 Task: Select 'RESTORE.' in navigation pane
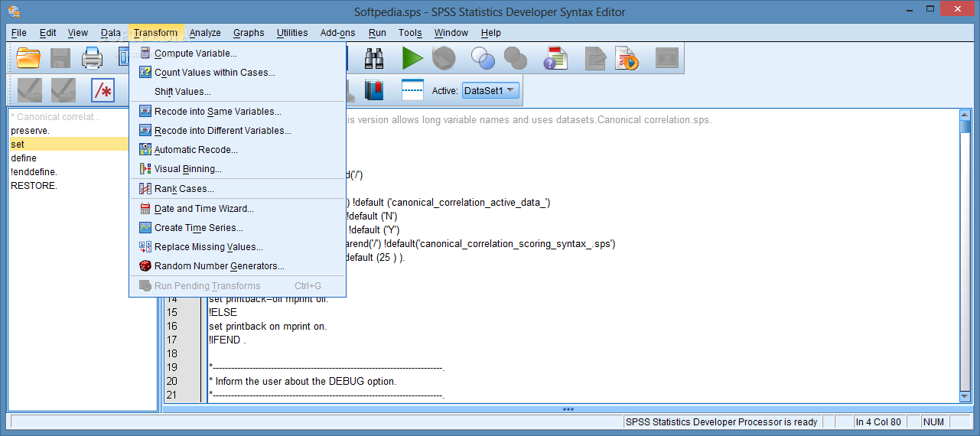34,186
